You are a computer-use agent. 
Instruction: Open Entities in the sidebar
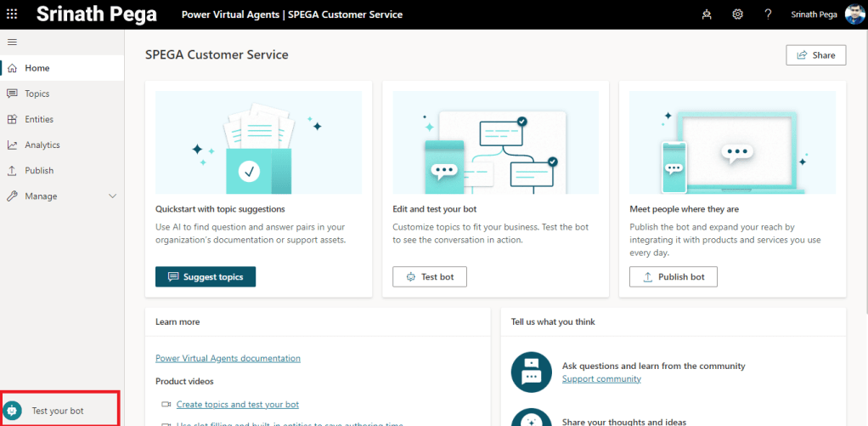pos(39,119)
